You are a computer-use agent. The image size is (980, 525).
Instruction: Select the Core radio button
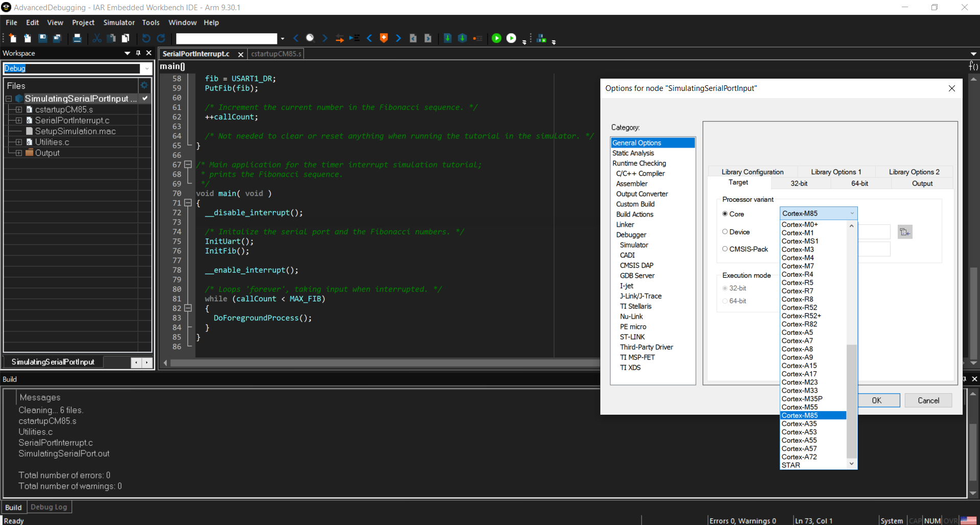coord(725,214)
